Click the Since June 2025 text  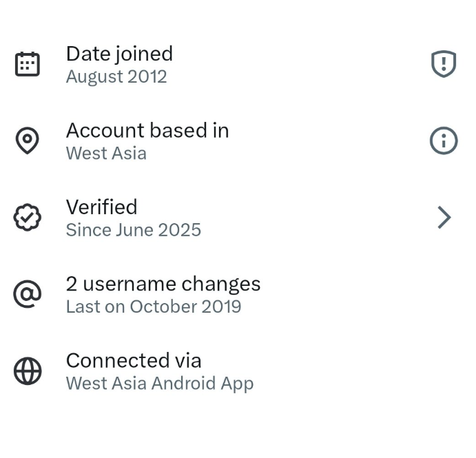pos(133,230)
